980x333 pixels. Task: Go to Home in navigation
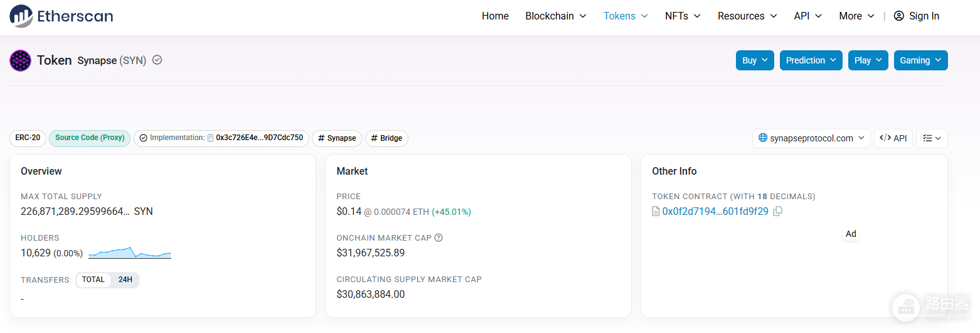pos(495,16)
